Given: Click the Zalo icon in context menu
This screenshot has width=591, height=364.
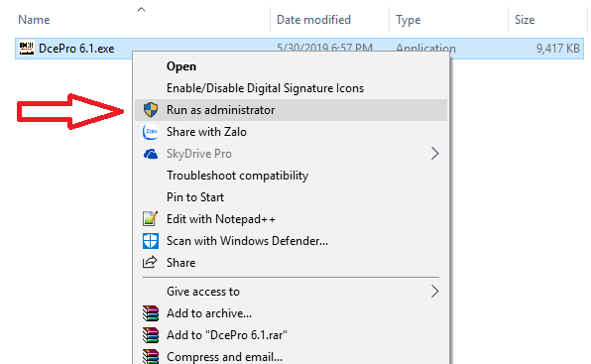Looking at the screenshot, I should (x=151, y=132).
